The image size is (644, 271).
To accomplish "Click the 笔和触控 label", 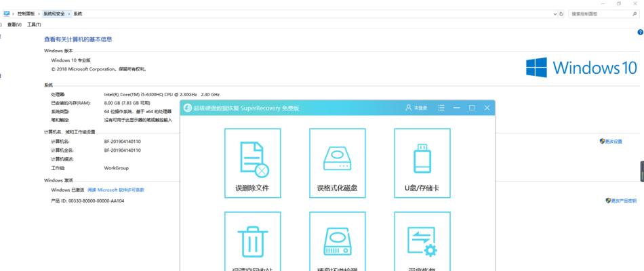I will point(60,121).
